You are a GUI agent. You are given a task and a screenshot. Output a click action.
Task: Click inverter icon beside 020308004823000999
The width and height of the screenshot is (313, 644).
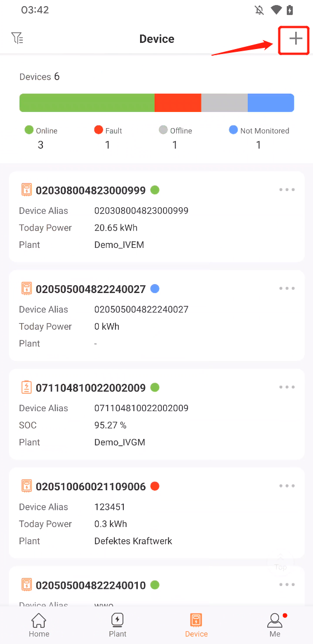tap(26, 190)
